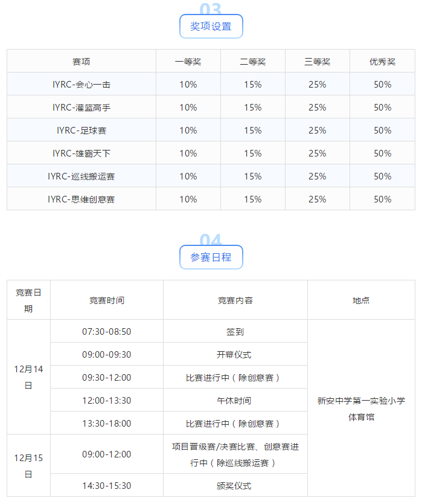Select the IYRC-会心一击 row label
The image size is (422, 504).
click(82, 85)
